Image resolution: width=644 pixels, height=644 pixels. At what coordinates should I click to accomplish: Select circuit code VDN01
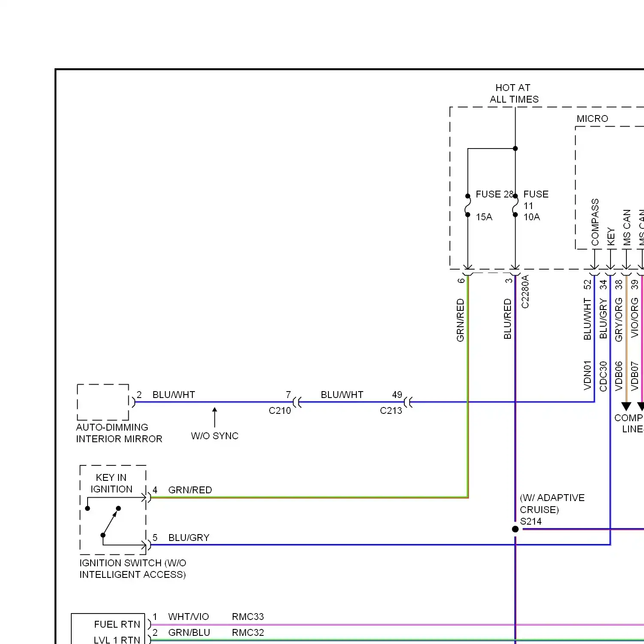[x=587, y=375]
